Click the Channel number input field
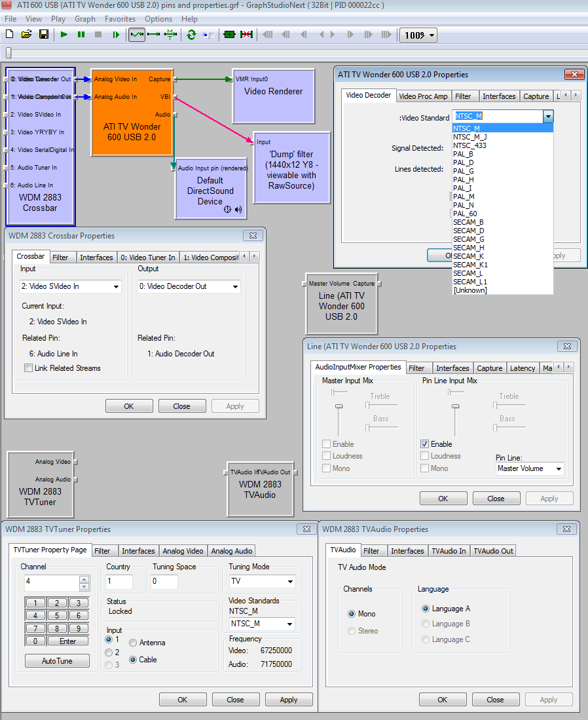This screenshot has width=588, height=720. [52, 582]
